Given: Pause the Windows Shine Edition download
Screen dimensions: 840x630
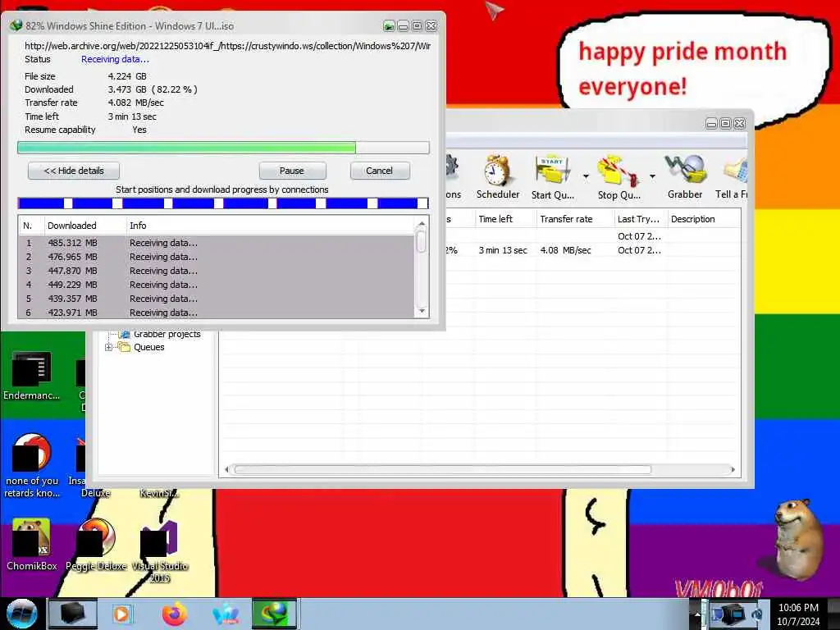Looking at the screenshot, I should [292, 171].
